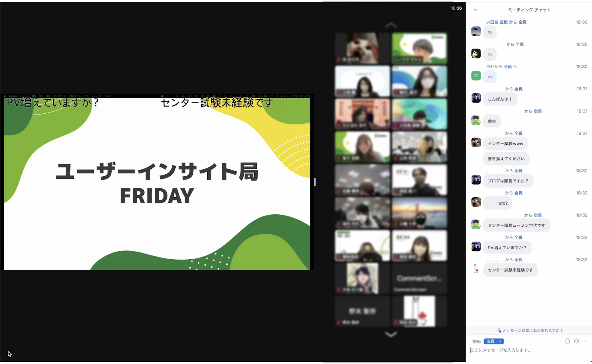
Task: Click the file attachment icon in chat
Action: 567,341
